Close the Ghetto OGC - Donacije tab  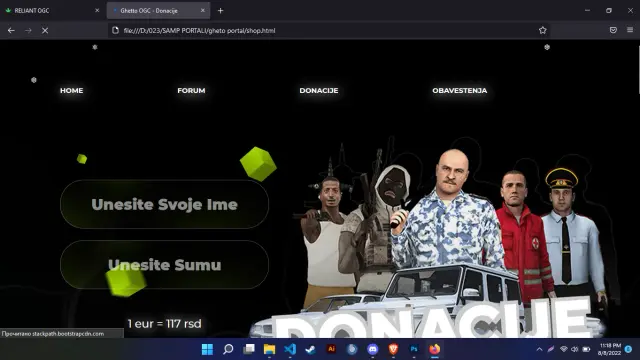click(202, 11)
